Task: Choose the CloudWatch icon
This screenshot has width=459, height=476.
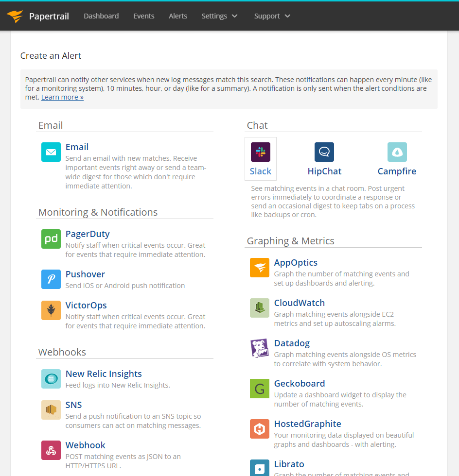Action: 260,308
